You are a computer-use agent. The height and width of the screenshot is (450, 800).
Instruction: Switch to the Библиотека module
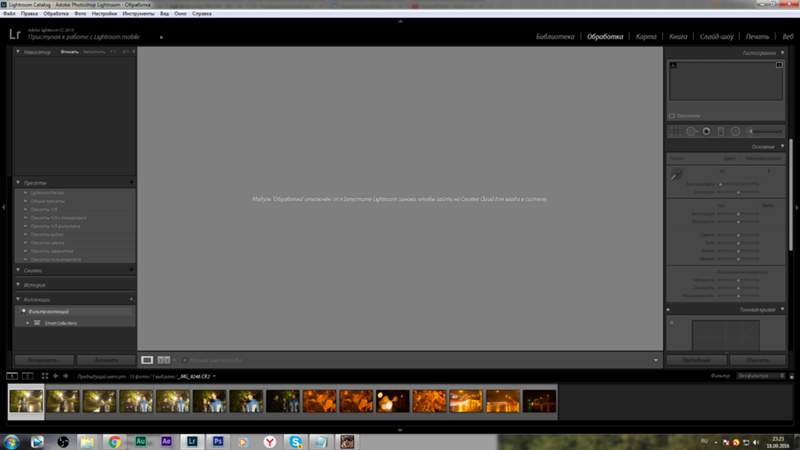click(x=555, y=36)
